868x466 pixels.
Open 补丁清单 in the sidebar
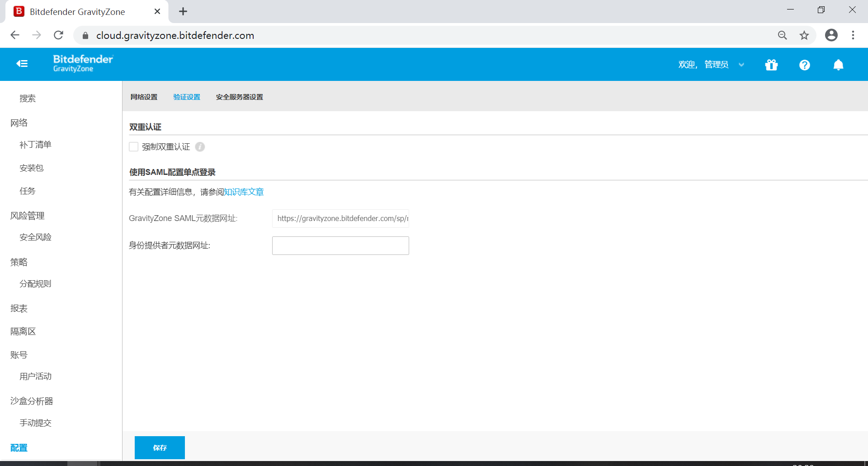click(35, 145)
